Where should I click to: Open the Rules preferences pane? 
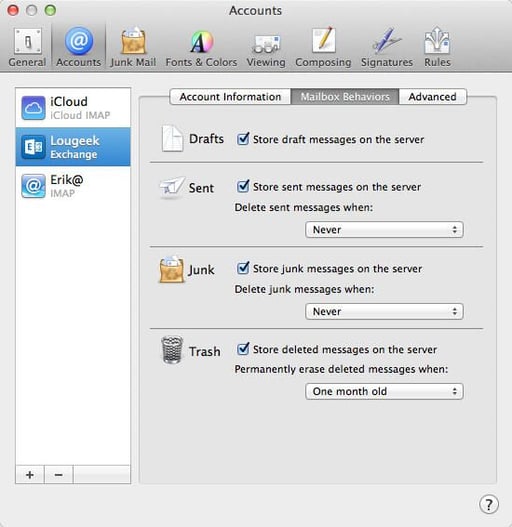tap(437, 47)
